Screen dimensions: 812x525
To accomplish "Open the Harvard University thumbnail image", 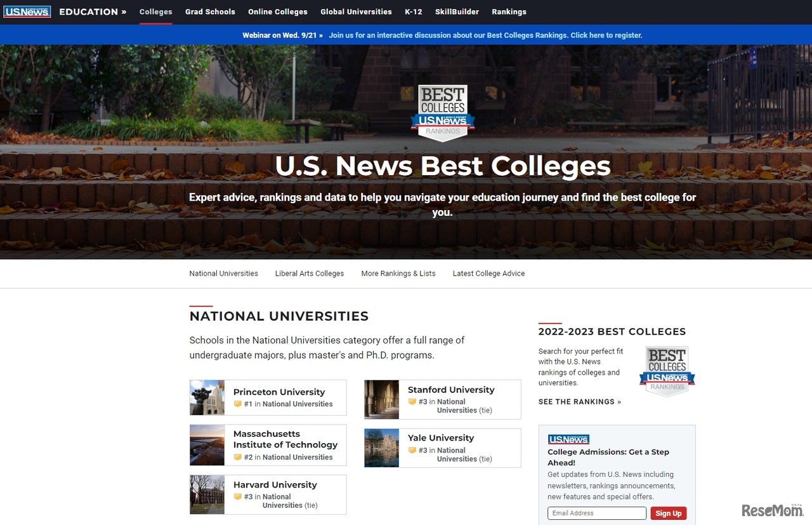I will (207, 495).
